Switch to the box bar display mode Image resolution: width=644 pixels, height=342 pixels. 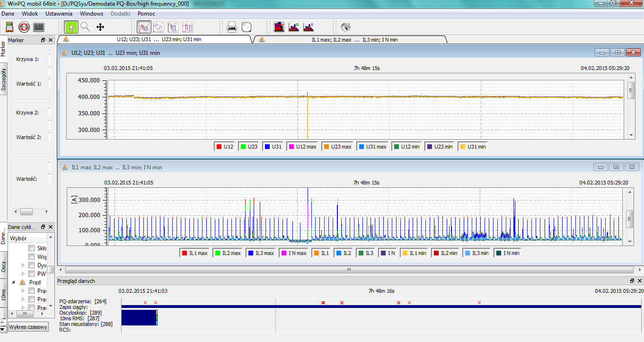(188, 27)
